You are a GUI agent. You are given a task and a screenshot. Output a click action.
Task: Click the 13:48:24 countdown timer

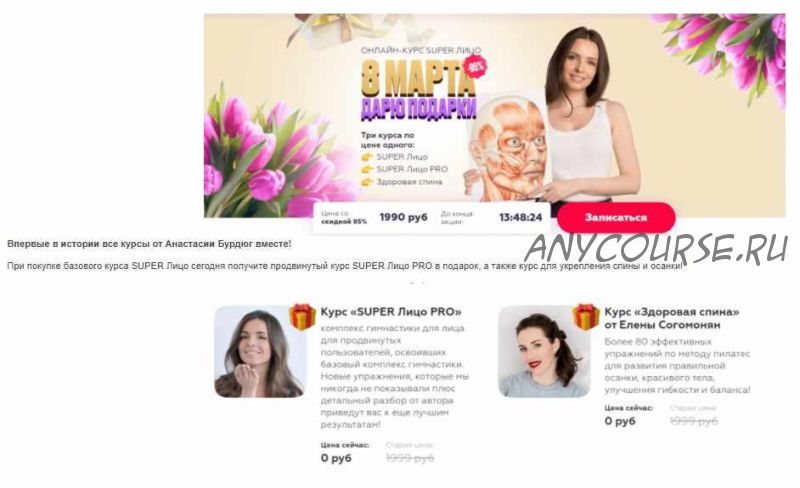520,217
